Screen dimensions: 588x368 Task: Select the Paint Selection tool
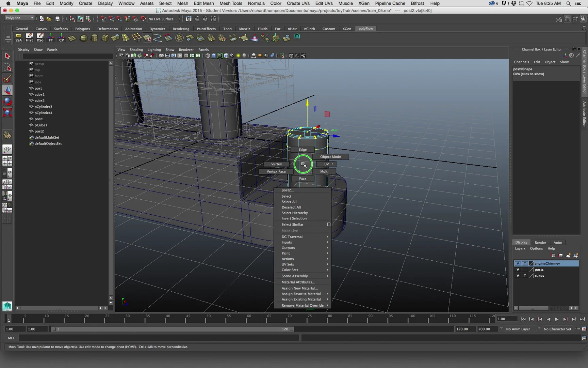[7, 79]
